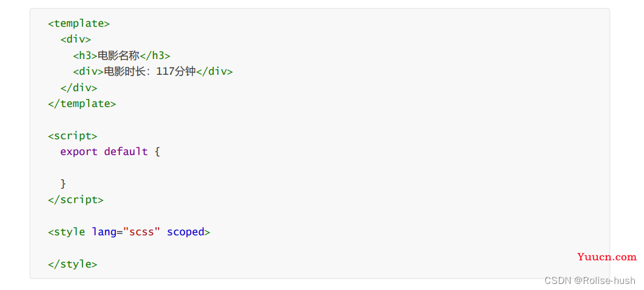Click the outer <div> opening tag
The width and height of the screenshot is (644, 290).
[76, 40]
